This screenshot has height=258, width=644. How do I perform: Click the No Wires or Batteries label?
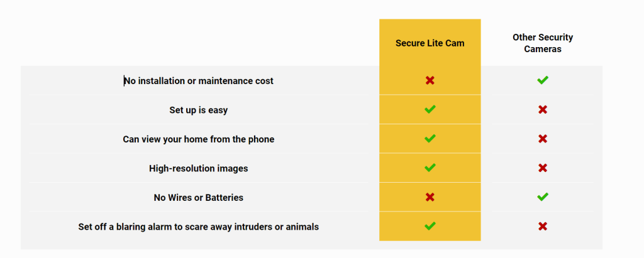[198, 197]
